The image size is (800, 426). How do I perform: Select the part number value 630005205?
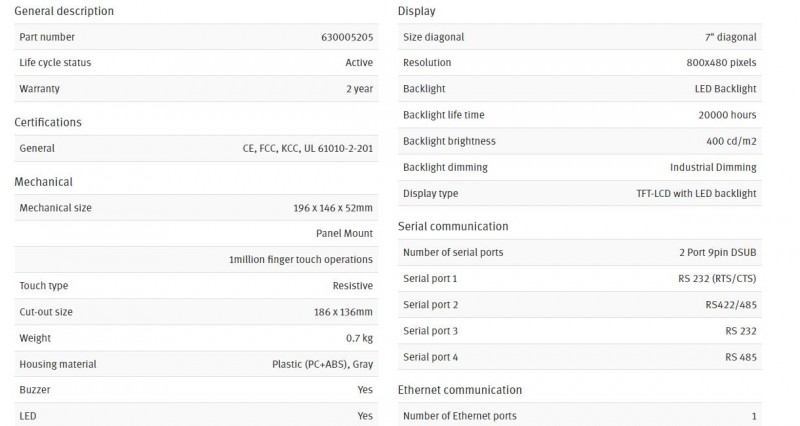[347, 37]
